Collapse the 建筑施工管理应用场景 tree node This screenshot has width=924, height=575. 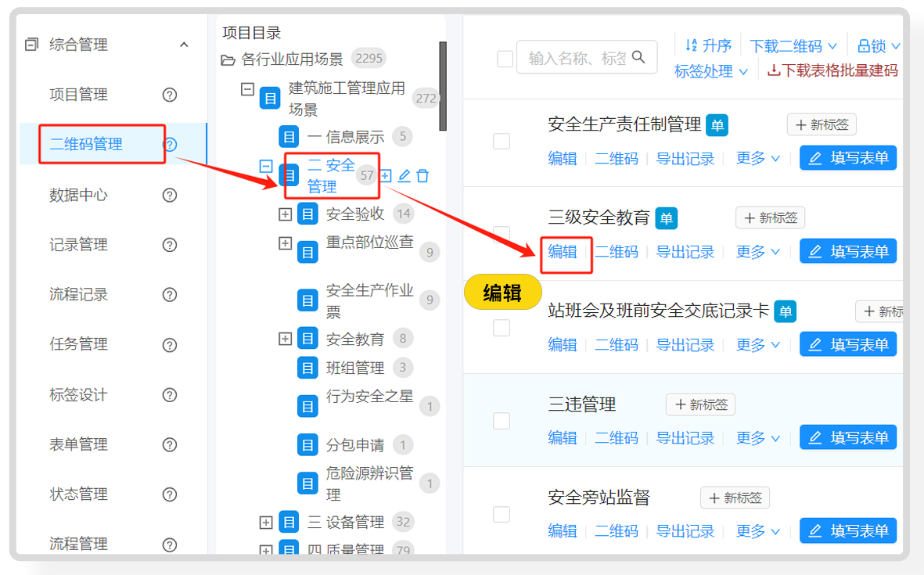247,89
